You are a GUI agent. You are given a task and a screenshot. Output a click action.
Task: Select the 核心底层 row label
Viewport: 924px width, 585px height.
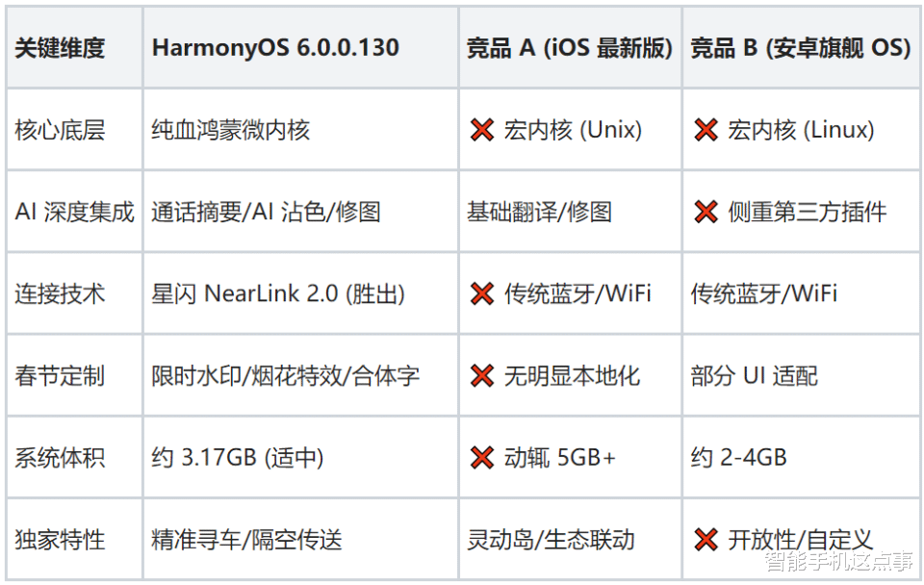pos(60,130)
